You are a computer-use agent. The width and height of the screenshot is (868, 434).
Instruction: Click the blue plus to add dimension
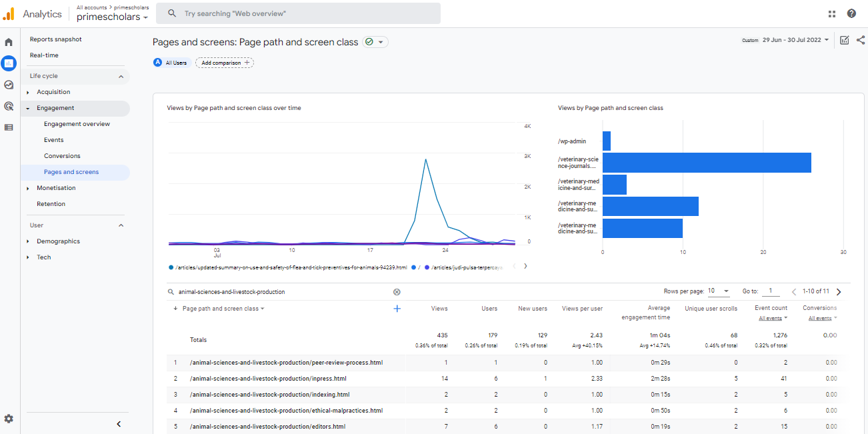tap(397, 309)
